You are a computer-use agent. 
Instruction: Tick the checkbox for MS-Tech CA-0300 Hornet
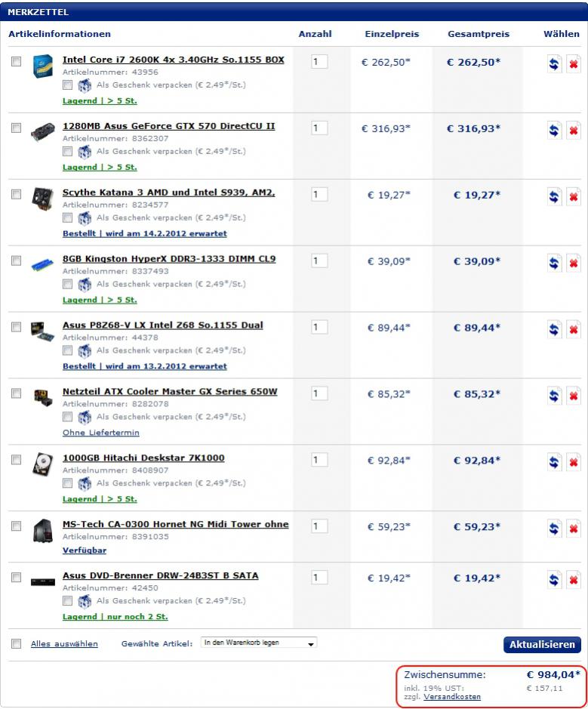pyautogui.click(x=16, y=526)
